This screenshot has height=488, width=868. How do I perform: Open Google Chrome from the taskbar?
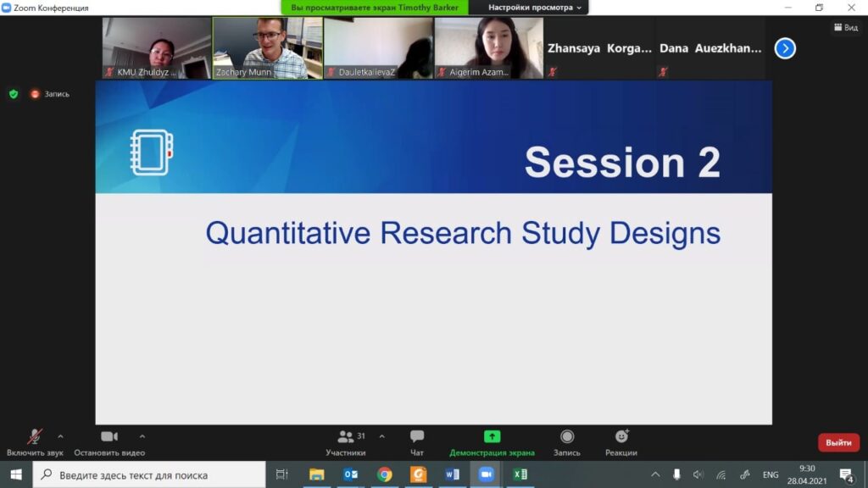pyautogui.click(x=385, y=474)
